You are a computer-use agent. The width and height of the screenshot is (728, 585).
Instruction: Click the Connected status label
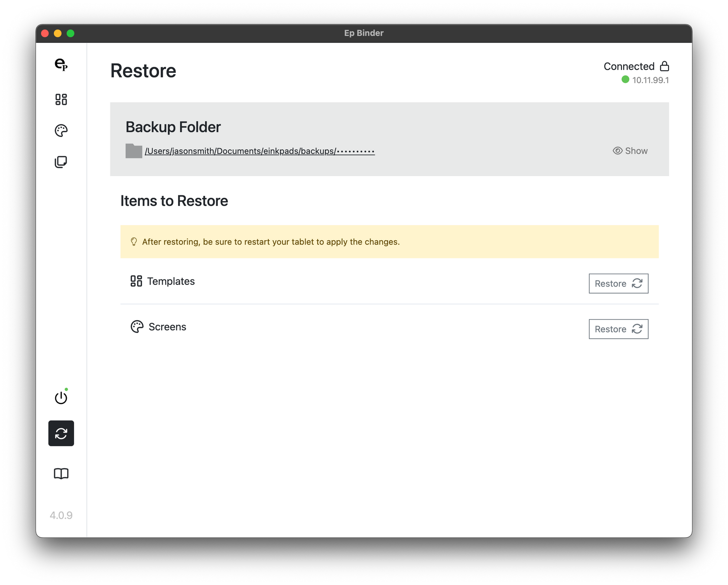point(629,66)
